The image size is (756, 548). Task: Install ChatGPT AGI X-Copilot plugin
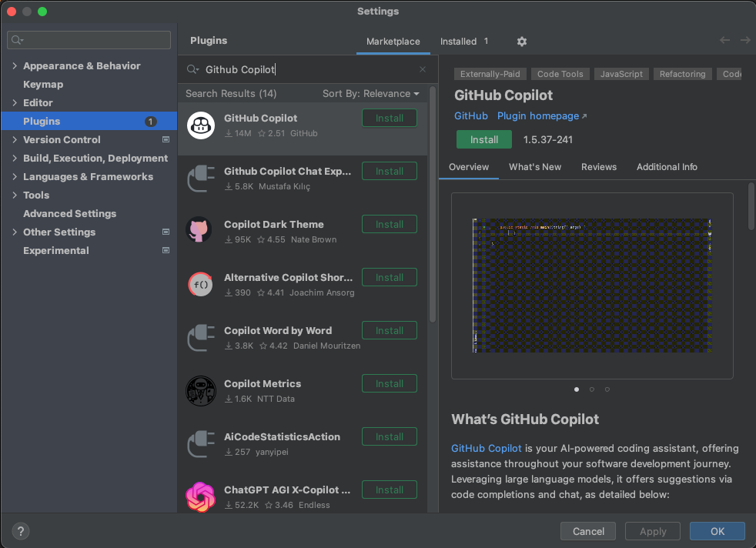390,490
